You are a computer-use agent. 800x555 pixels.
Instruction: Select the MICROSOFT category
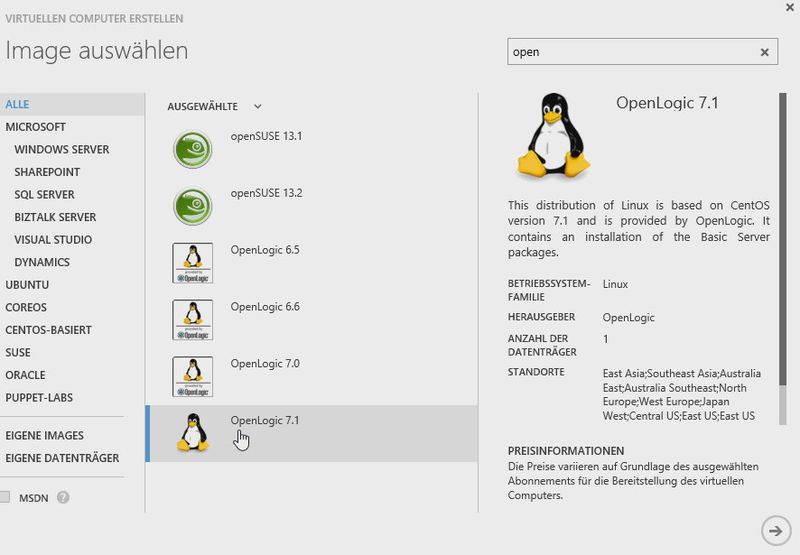click(x=36, y=127)
